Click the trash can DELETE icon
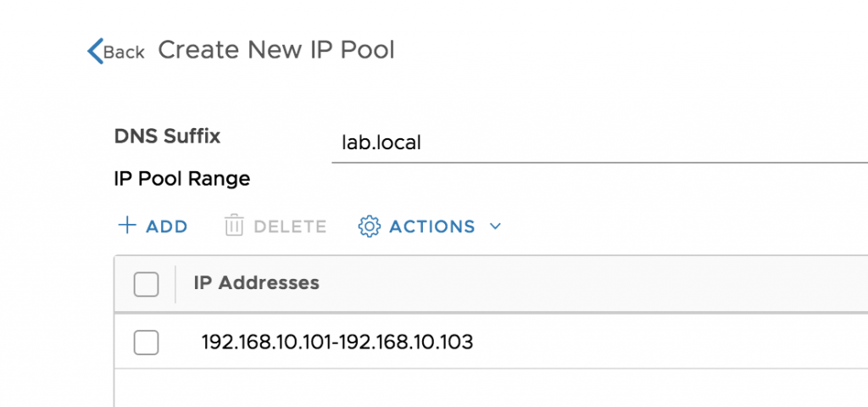The width and height of the screenshot is (868, 407). click(234, 226)
